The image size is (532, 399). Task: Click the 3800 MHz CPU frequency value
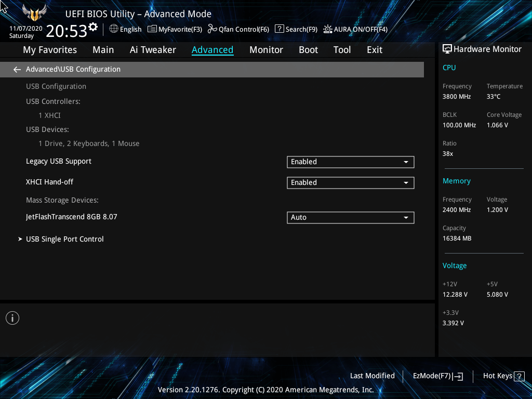(x=456, y=97)
